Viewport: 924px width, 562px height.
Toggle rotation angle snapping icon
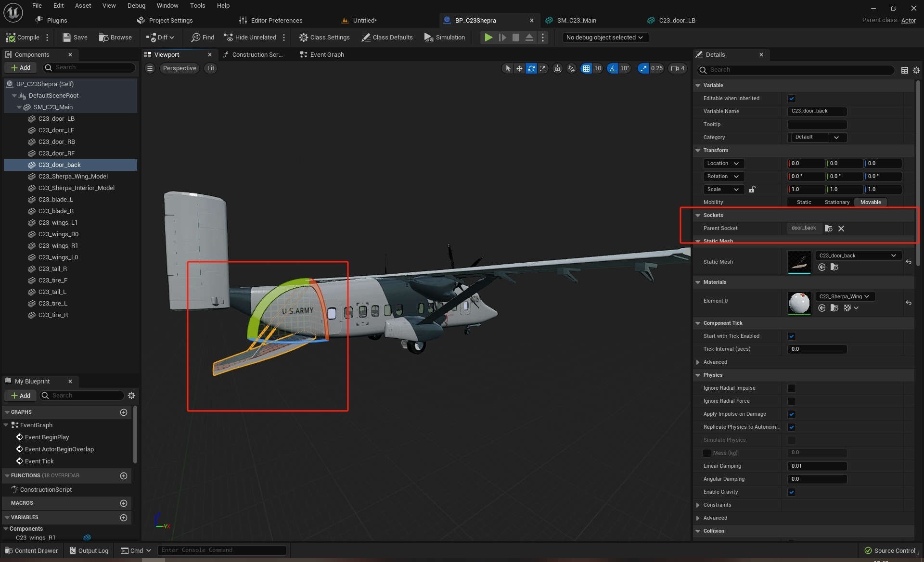613,68
